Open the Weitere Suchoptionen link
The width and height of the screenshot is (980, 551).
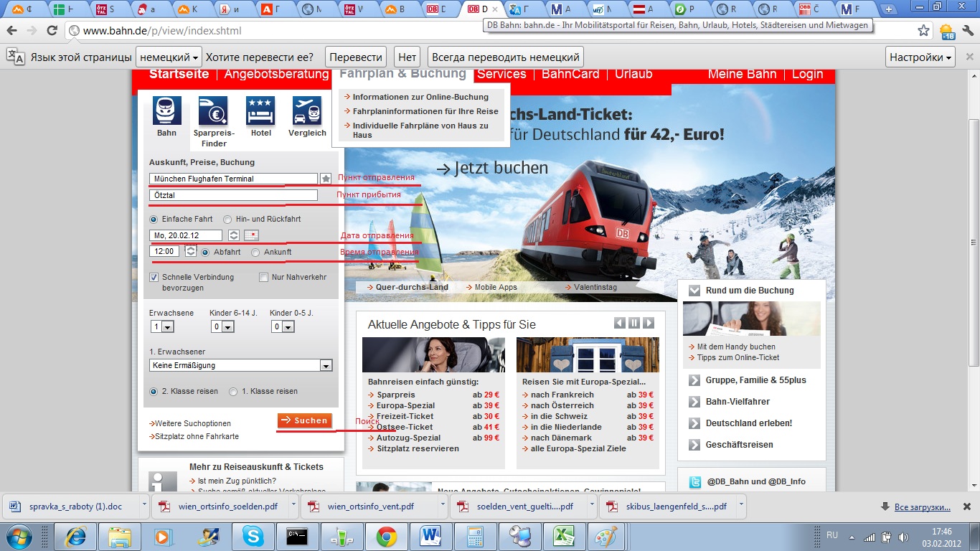point(193,423)
